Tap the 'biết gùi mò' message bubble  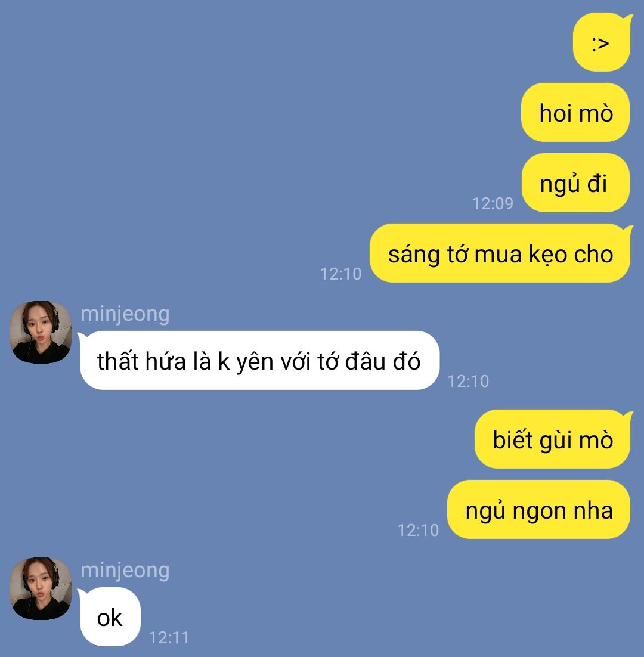click(553, 439)
